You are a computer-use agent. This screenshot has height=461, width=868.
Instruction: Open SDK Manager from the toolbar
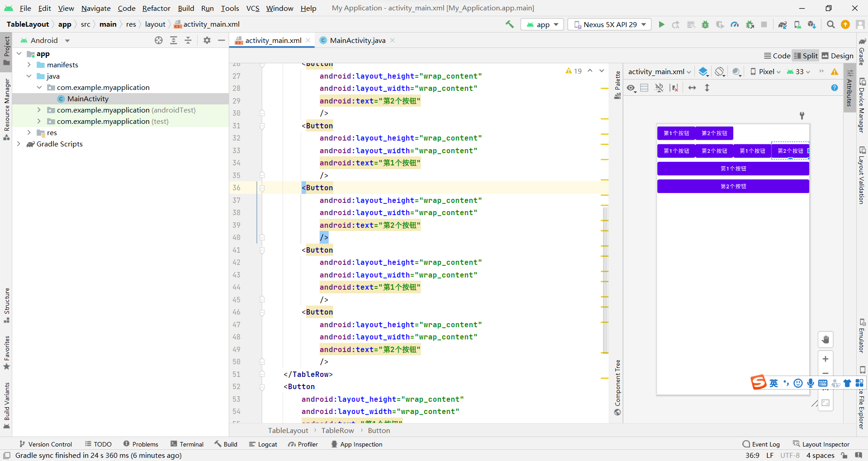(811, 24)
